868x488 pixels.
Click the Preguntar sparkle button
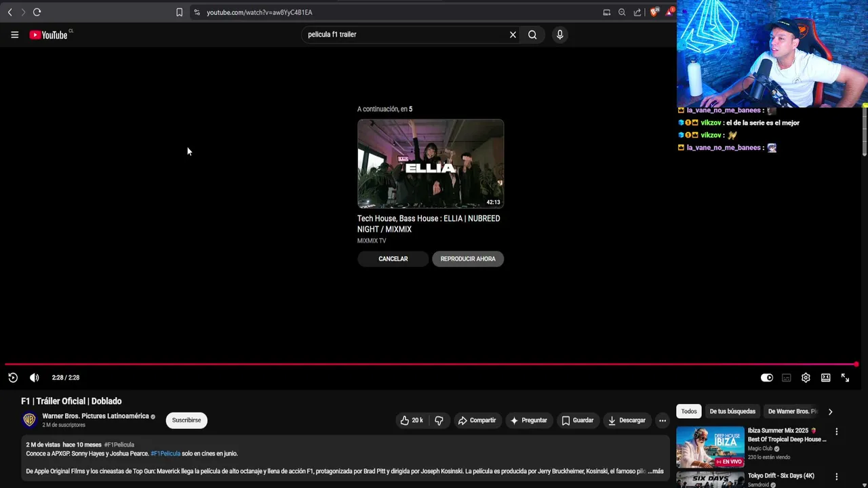pos(529,420)
